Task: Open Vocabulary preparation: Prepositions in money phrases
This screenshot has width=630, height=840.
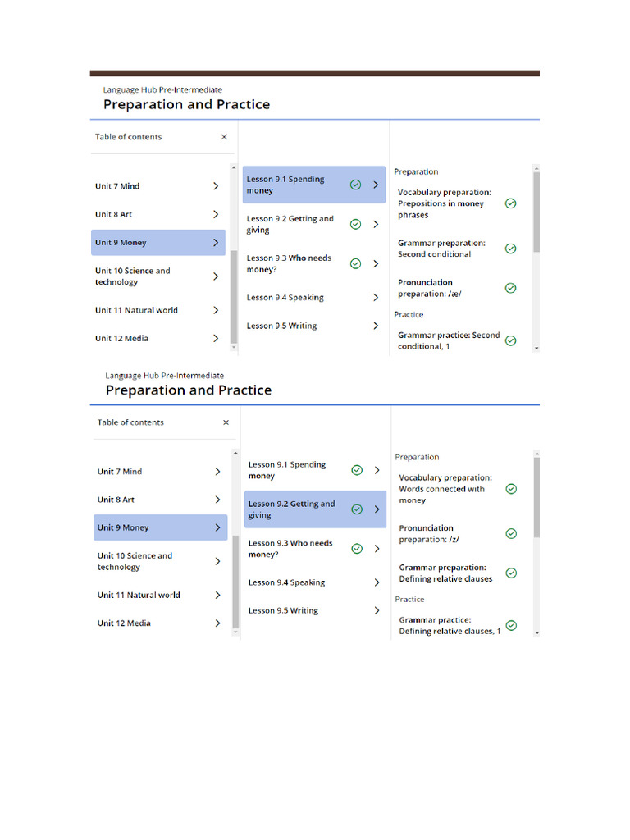Action: coord(445,203)
